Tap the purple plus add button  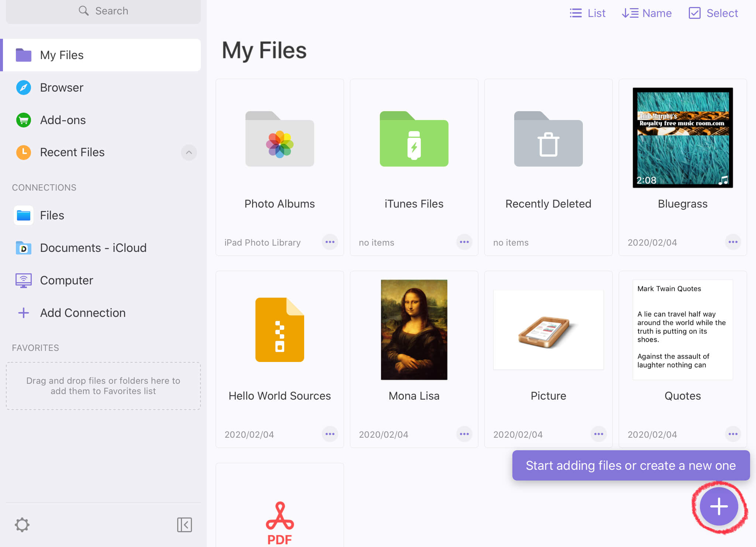tap(719, 506)
